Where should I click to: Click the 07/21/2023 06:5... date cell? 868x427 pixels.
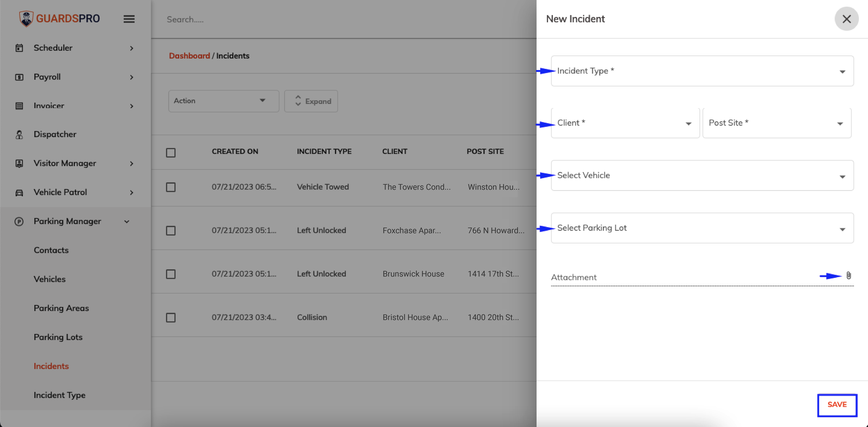coord(244,187)
